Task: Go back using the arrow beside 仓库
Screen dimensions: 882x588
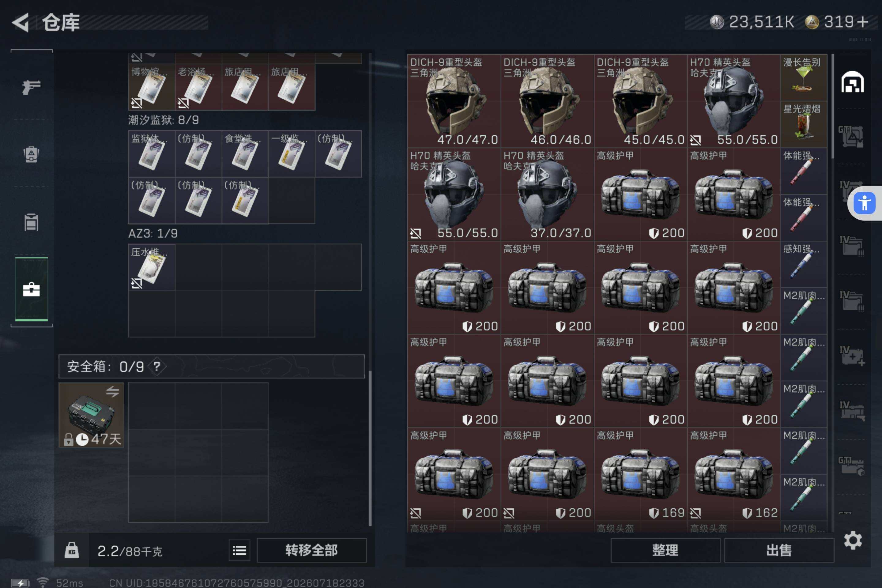Action: 21,22
